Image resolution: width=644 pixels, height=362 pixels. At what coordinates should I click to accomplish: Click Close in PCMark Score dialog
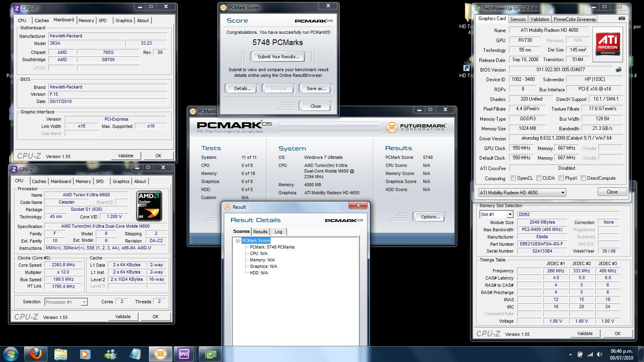point(316,106)
